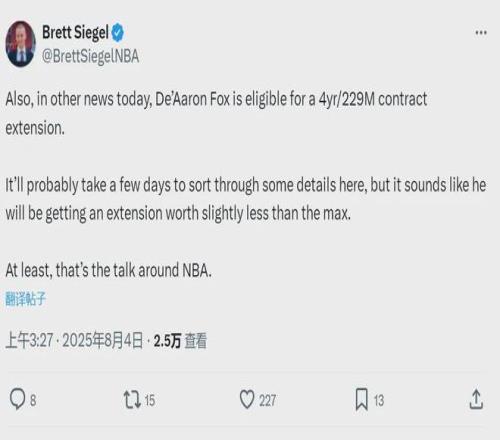
Task: Open Brett Siegel's profile picture
Action: pyautogui.click(x=21, y=44)
